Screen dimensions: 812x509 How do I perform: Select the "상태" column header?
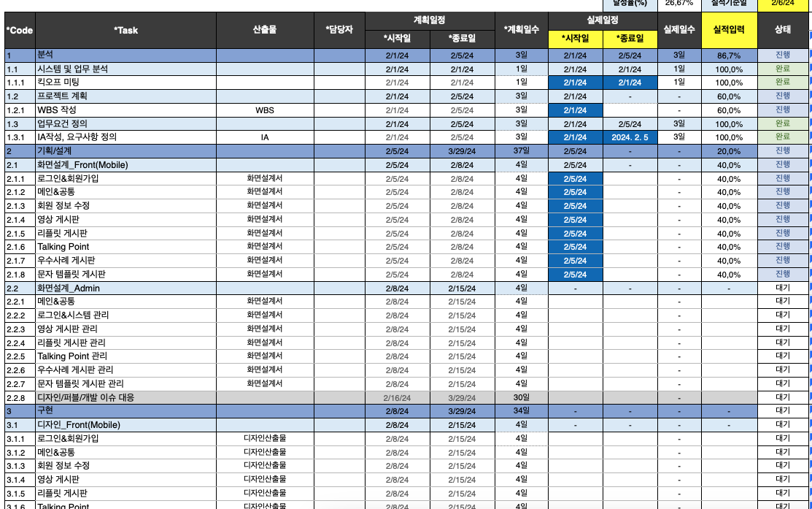782,31
